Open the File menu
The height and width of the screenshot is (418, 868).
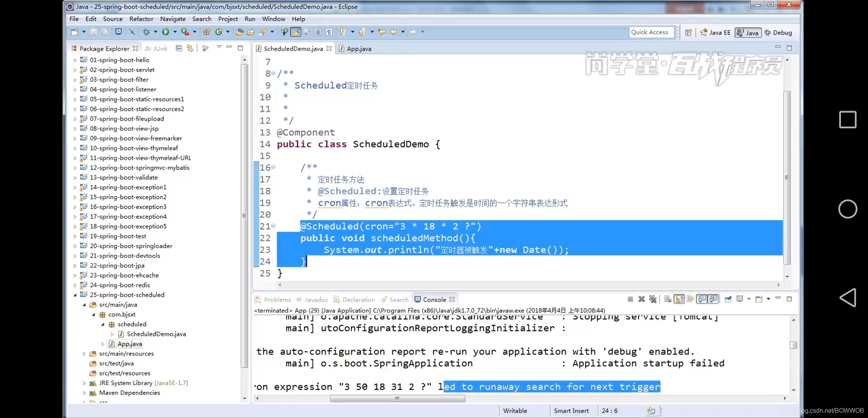point(73,18)
